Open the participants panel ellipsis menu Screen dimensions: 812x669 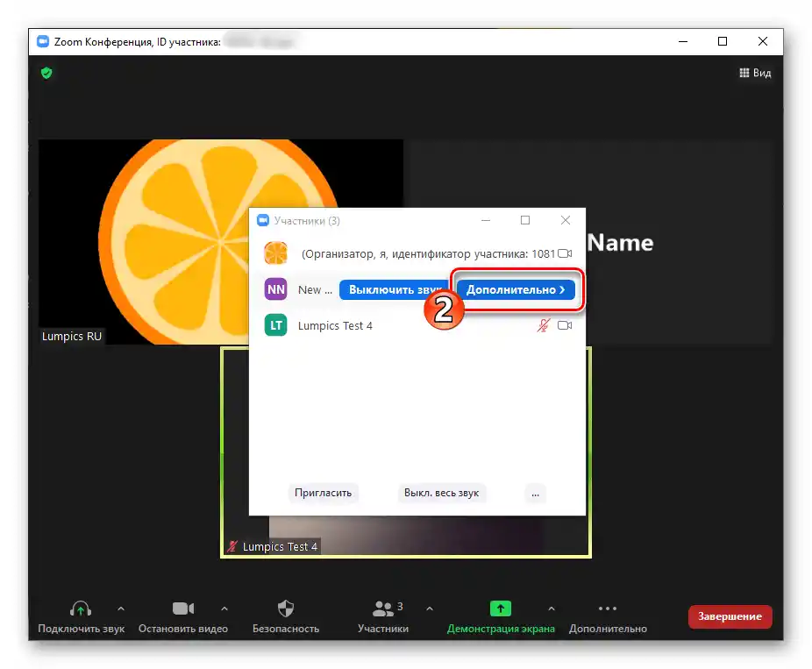(x=535, y=493)
